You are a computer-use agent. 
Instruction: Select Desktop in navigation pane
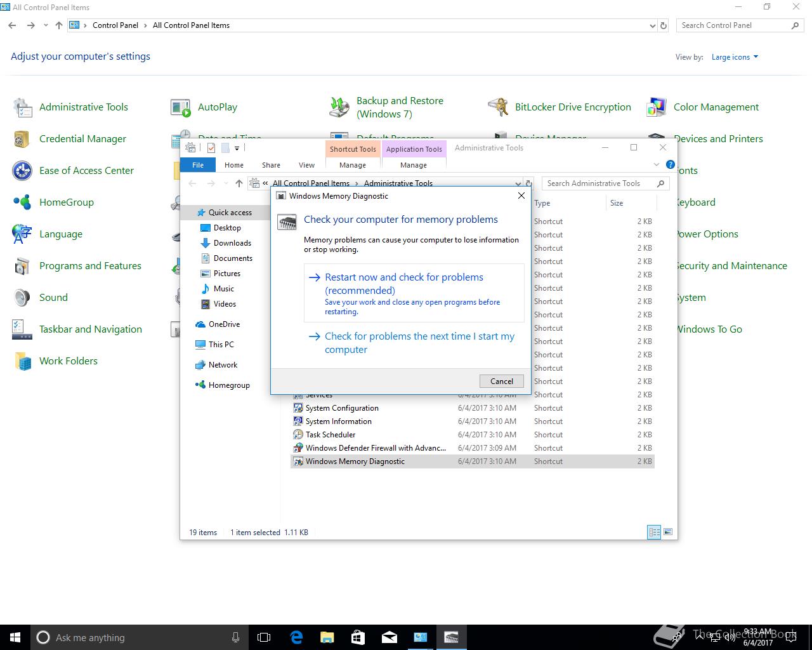click(227, 228)
